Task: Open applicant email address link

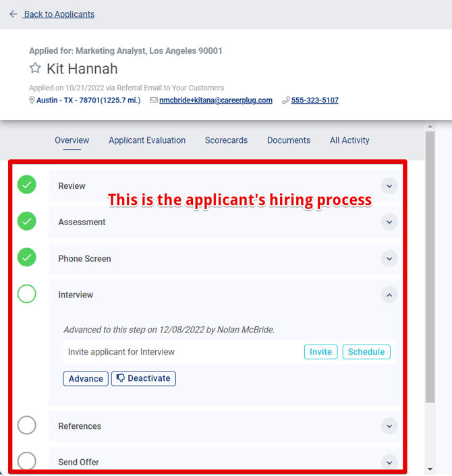Action: (x=215, y=100)
